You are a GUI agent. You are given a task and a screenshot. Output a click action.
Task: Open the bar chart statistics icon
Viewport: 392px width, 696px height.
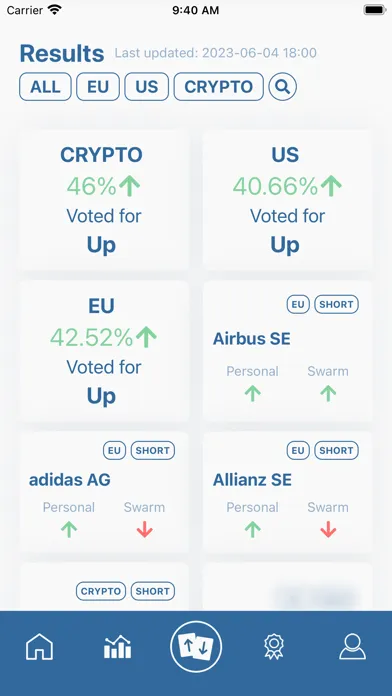[117, 647]
